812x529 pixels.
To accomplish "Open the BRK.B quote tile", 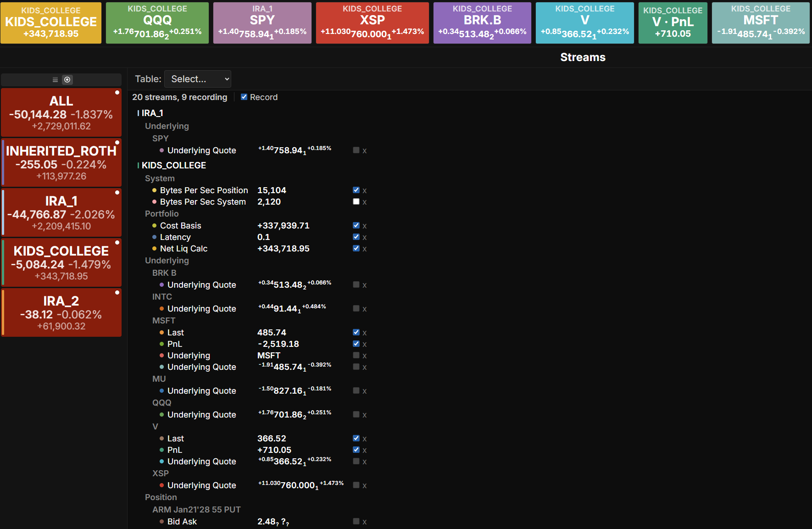I will (x=482, y=23).
